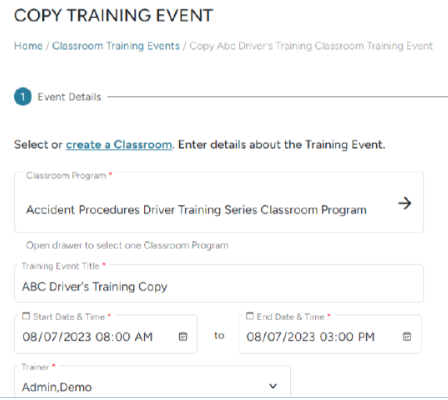This screenshot has height=400, width=448.
Task: Open Start Date & Time calendar picker icon
Action: pyautogui.click(x=183, y=336)
